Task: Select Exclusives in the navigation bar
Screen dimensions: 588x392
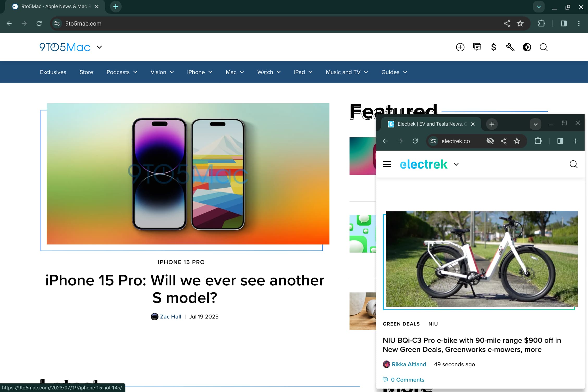Action: point(53,72)
